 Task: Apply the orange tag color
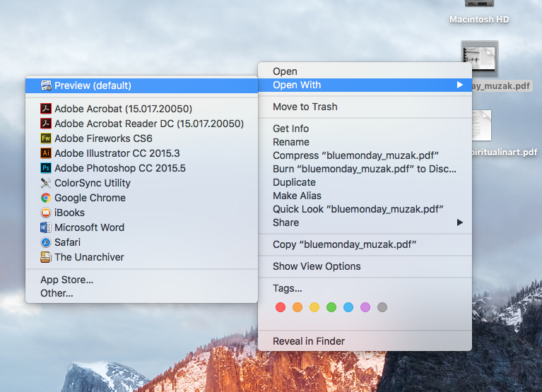pyautogui.click(x=297, y=307)
